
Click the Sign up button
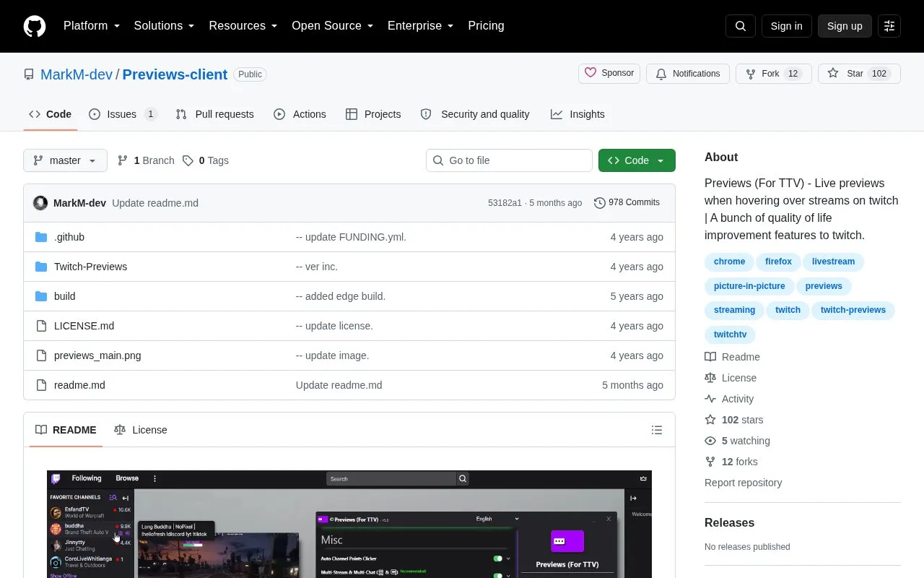(845, 26)
